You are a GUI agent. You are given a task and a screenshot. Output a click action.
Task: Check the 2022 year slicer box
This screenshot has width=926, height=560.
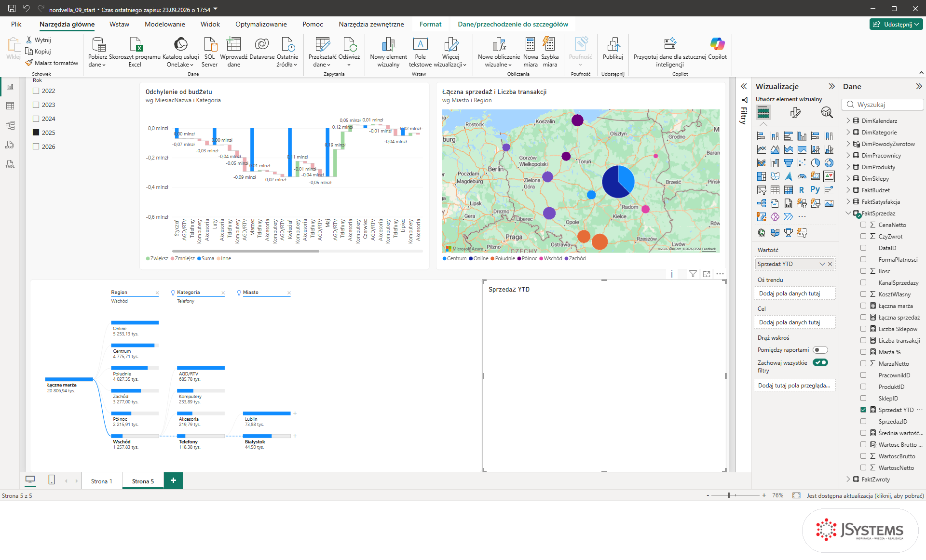36,91
